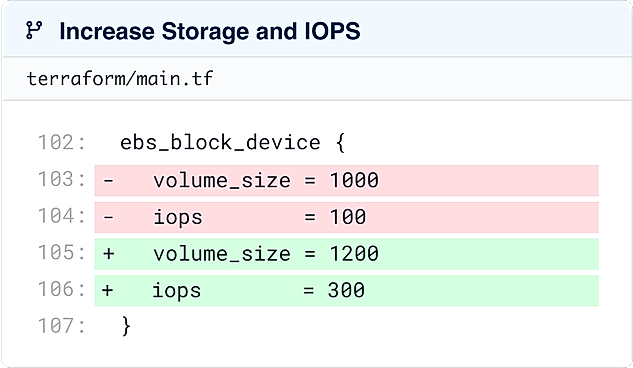The image size is (633, 368).
Task: Click the minus sign on line 103
Action: tap(108, 180)
